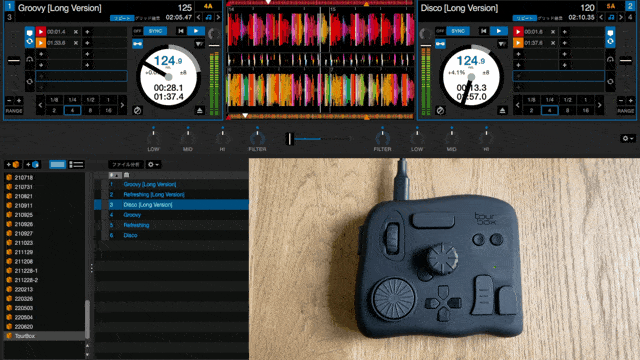Trigger the orange hot cue at 01:37.6
This screenshot has width=640, height=360.
coord(518,42)
